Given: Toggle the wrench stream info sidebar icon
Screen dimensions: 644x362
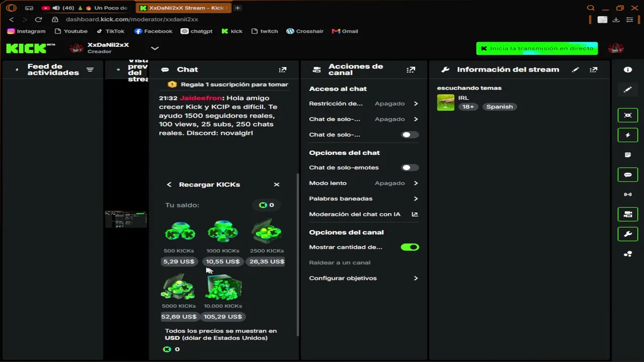Looking at the screenshot, I should pyautogui.click(x=627, y=234).
